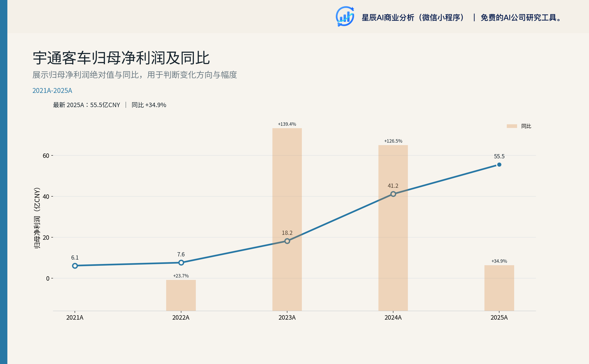Click the 2022A x-axis label
This screenshot has width=589, height=364.
[x=181, y=317]
